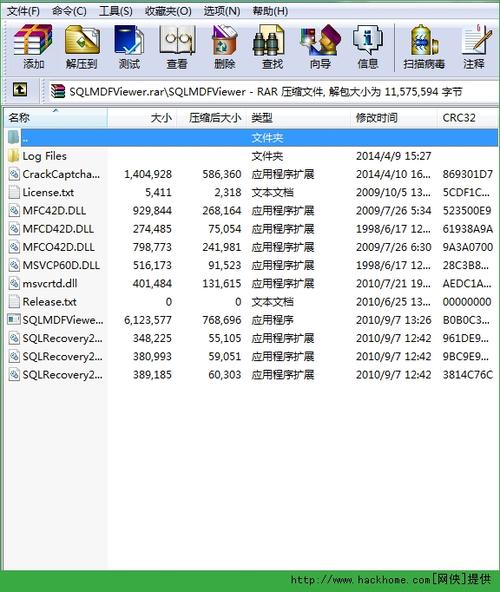Click packed size 768,696
Screen dimensions: 500x592
(222, 320)
